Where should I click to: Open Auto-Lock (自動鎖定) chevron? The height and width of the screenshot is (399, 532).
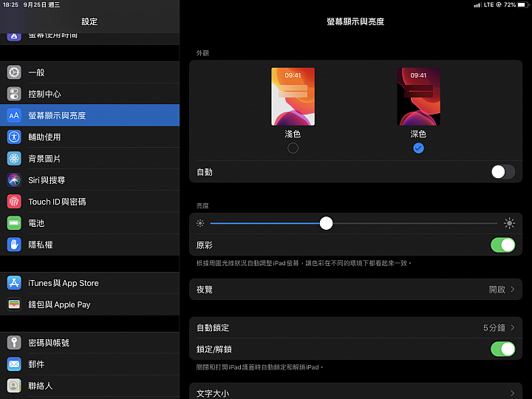pyautogui.click(x=513, y=328)
